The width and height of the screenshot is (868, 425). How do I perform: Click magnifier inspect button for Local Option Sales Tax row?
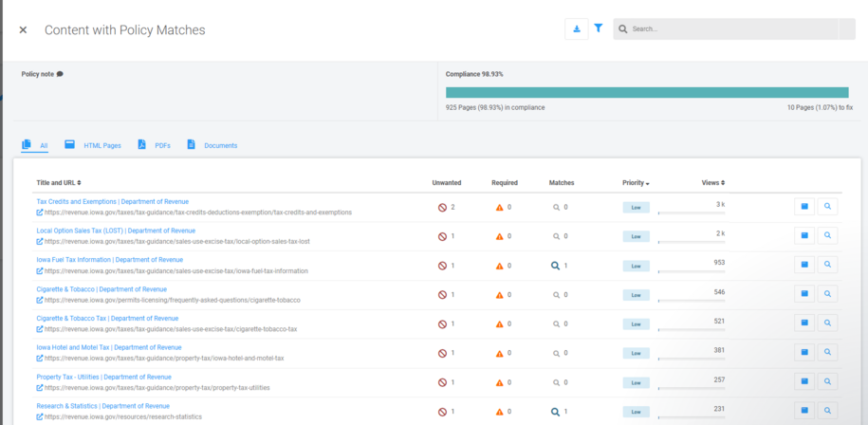click(827, 235)
